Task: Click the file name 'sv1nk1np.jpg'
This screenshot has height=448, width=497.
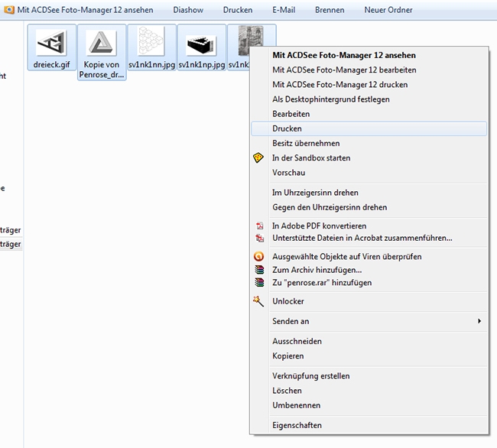Action: click(202, 65)
